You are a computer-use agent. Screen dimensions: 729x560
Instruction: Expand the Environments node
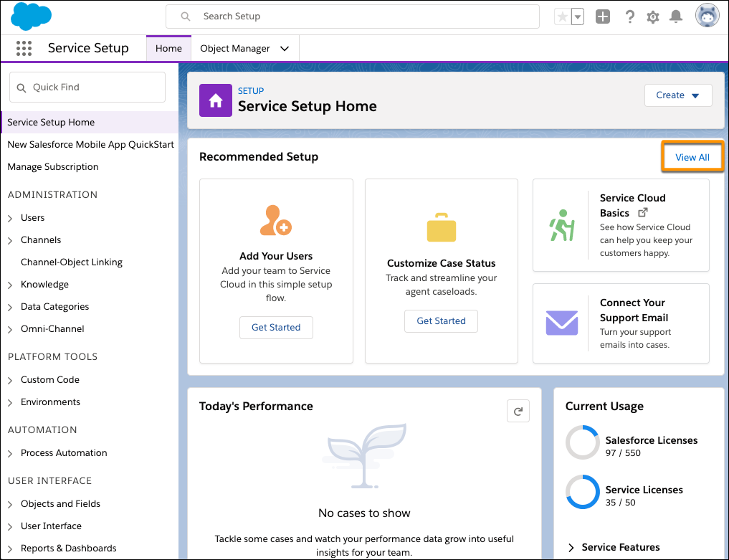tap(10, 402)
